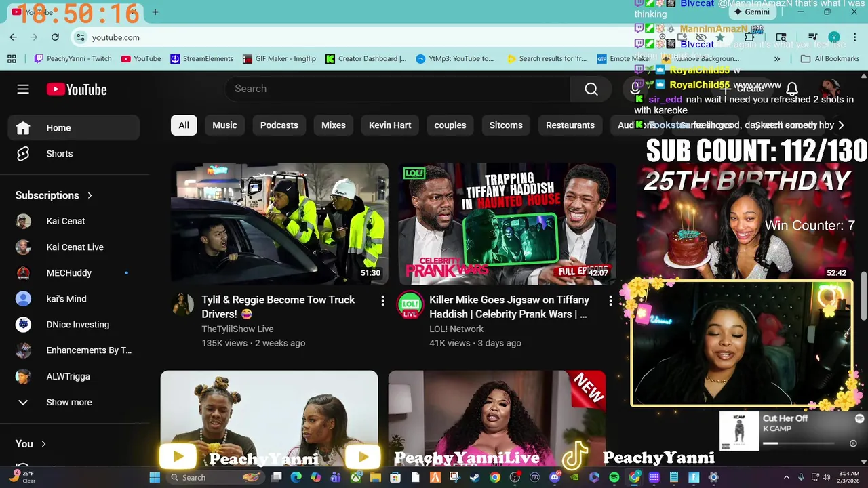Screen dimensions: 868x488
Task: Open Windows Start menu
Action: coord(155,477)
